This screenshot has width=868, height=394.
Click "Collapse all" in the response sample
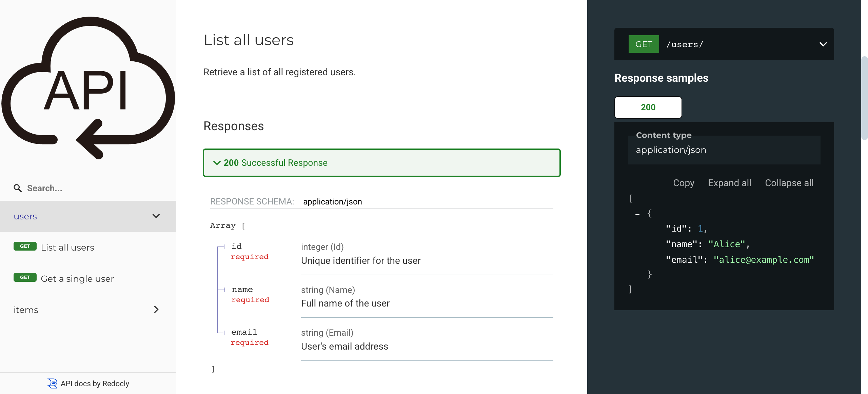coord(789,183)
